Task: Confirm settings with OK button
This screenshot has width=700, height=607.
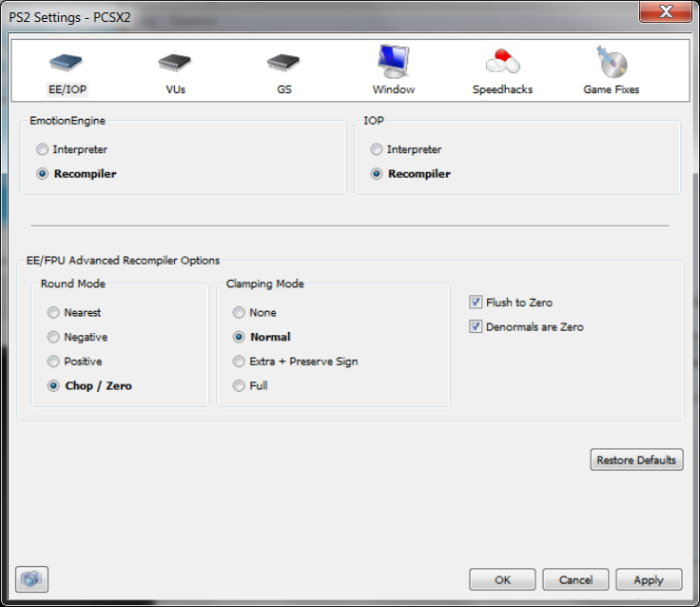Action: pyautogui.click(x=502, y=579)
